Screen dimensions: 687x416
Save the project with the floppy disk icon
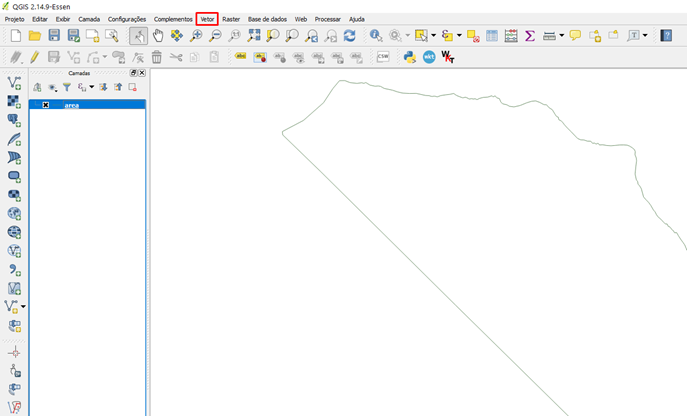tap(54, 36)
